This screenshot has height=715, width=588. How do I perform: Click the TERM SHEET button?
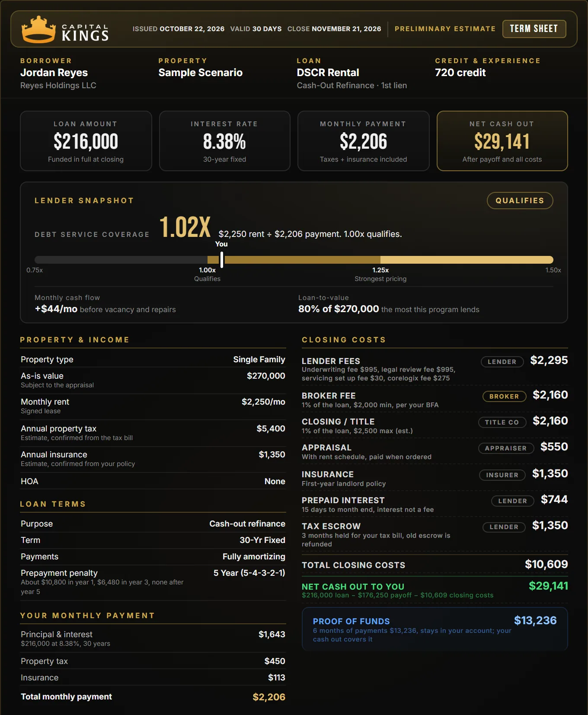click(x=534, y=29)
